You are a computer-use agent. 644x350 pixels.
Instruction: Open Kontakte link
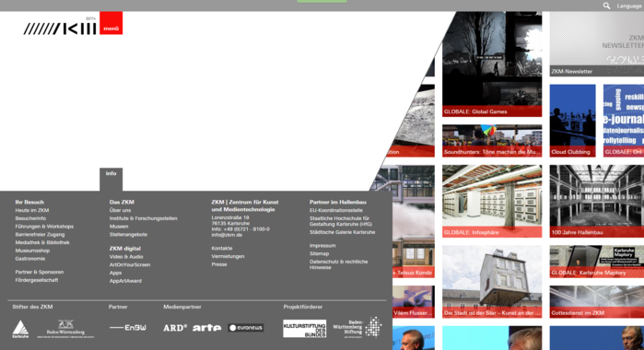[x=222, y=248]
